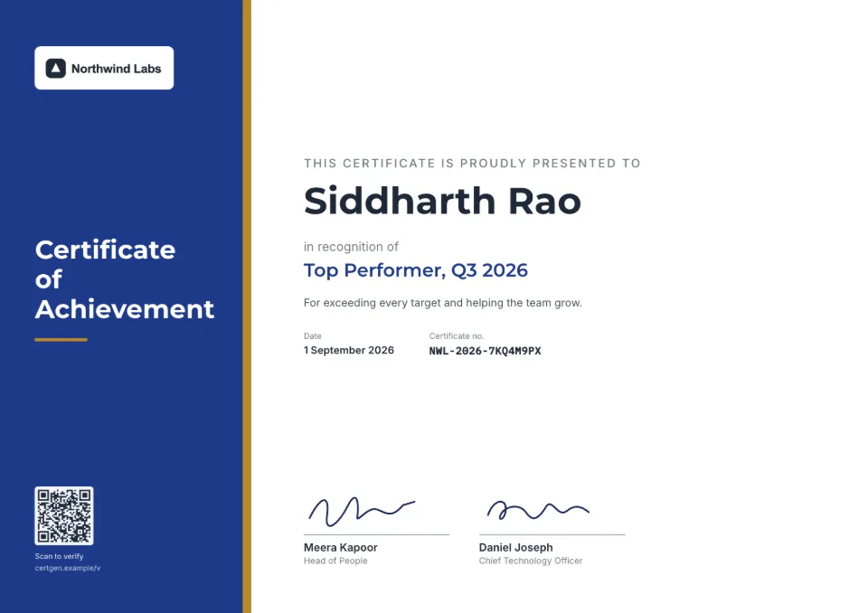Viewport: 868px width, 613px height.
Task: Select recipient name Siddharth Rao
Action: point(442,201)
